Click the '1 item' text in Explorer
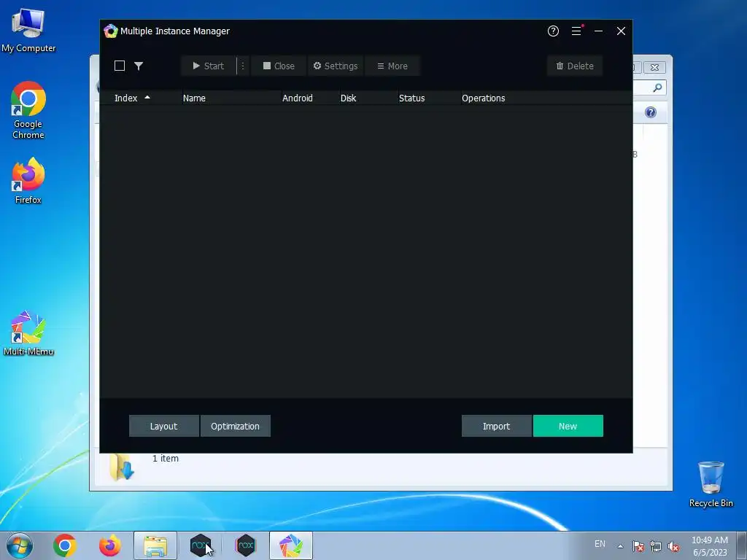 coord(166,458)
